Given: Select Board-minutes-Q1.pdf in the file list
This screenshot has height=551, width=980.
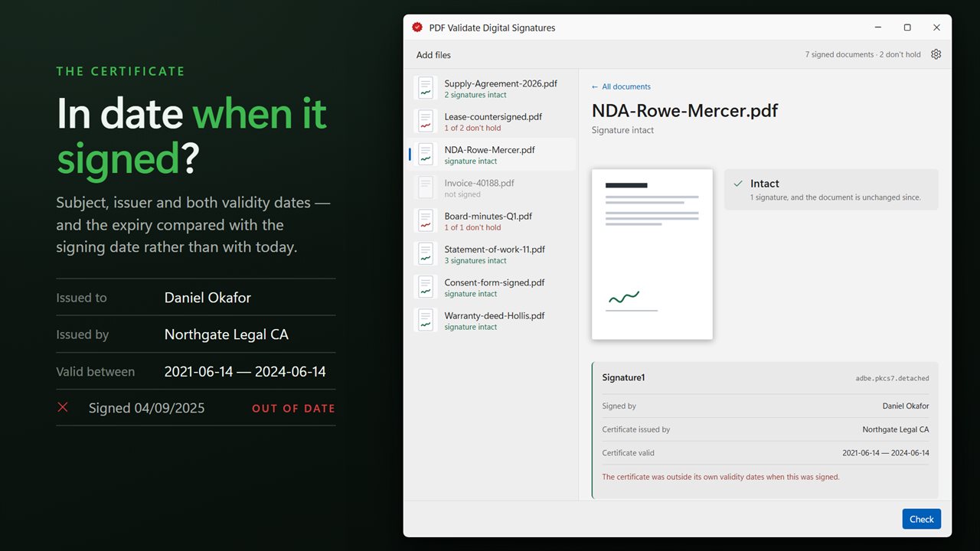Looking at the screenshot, I should 492,220.
